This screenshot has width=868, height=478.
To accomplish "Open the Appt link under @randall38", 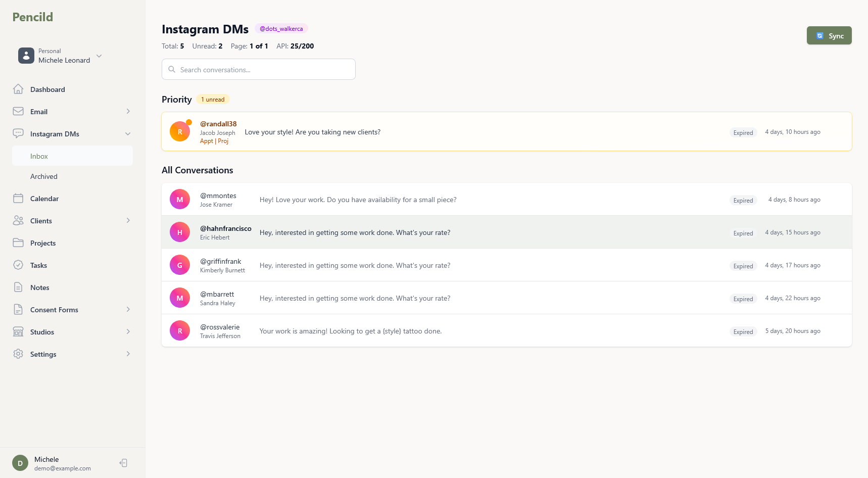I will 206,141.
